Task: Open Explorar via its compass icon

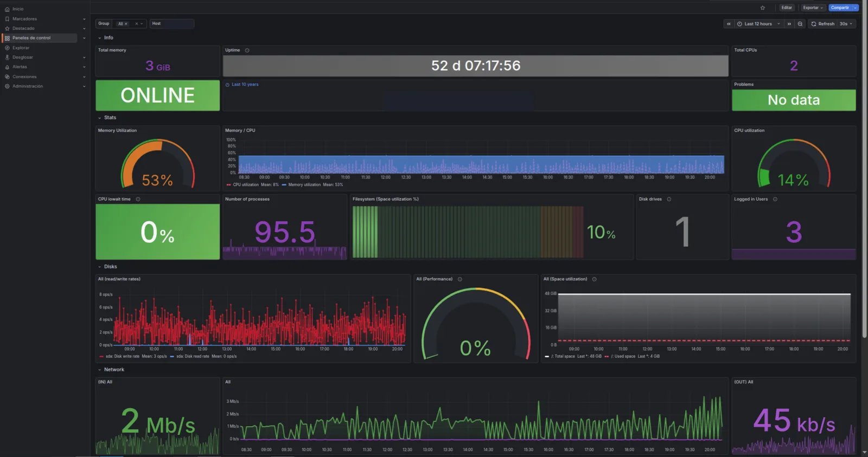Action: pyautogui.click(x=7, y=48)
